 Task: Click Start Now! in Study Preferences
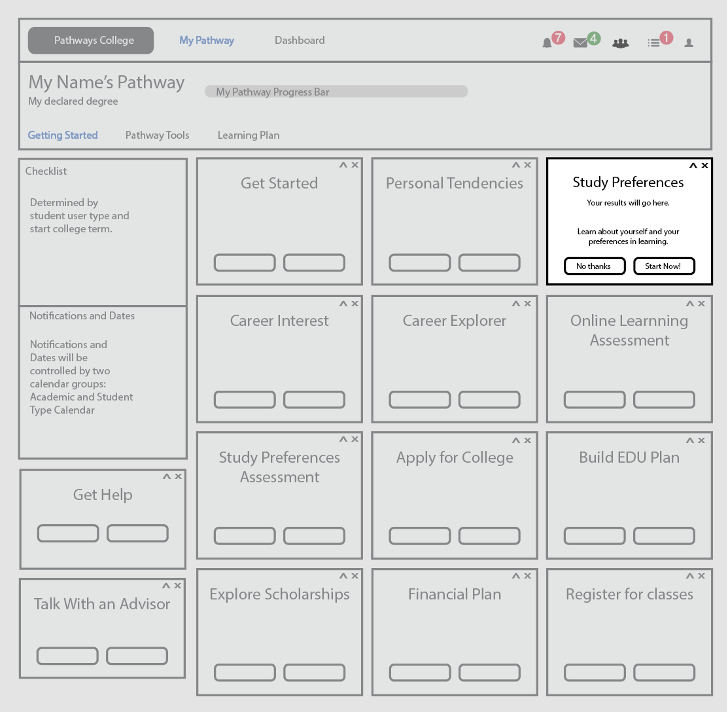pyautogui.click(x=664, y=266)
